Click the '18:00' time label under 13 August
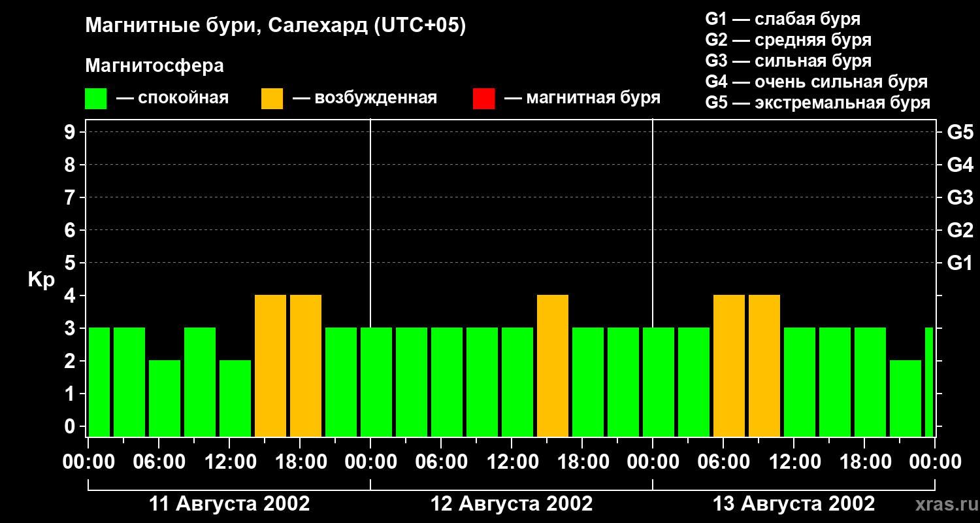 (864, 462)
